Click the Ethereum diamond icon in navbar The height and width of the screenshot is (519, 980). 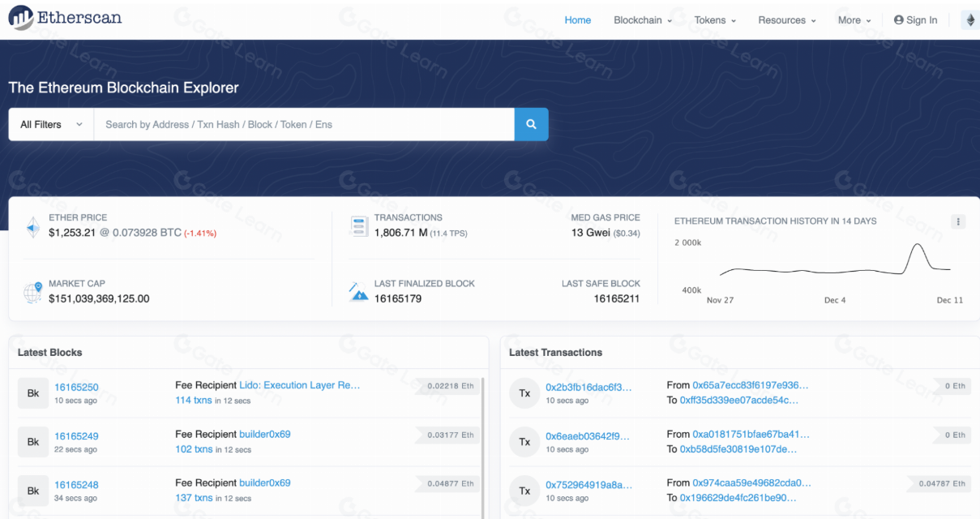point(969,20)
